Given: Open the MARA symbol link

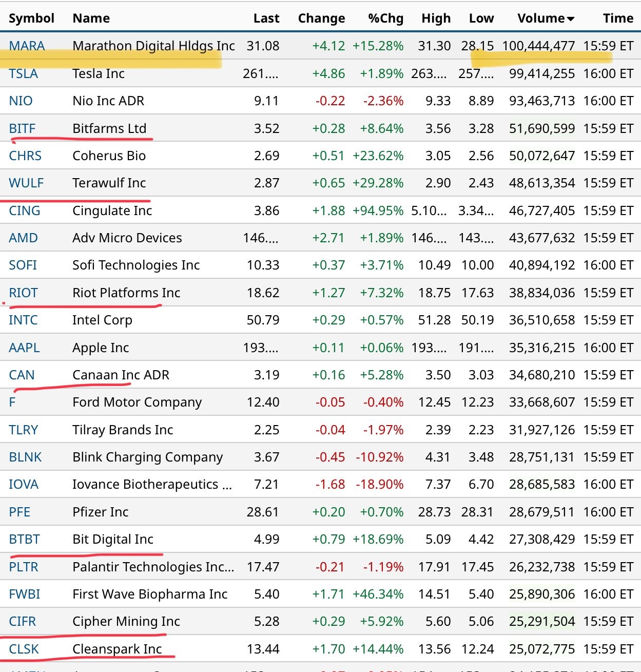Looking at the screenshot, I should pyautogui.click(x=27, y=46).
